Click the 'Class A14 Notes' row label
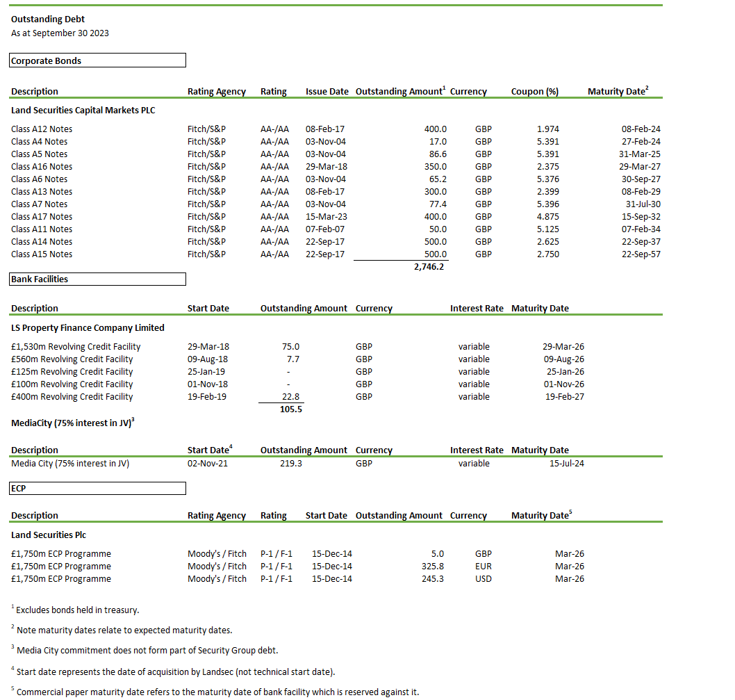The image size is (735, 700). pyautogui.click(x=42, y=242)
